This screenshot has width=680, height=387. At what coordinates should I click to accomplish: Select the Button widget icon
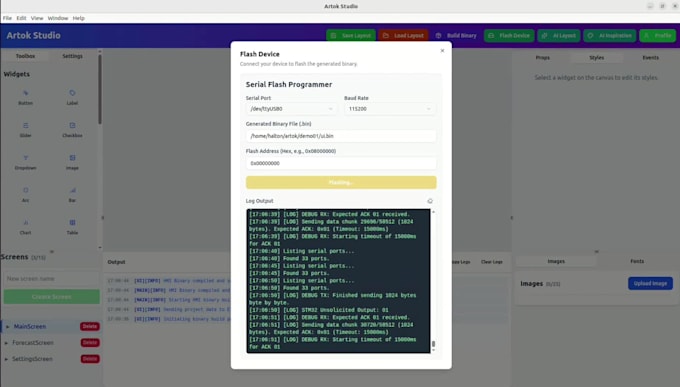[x=26, y=93]
